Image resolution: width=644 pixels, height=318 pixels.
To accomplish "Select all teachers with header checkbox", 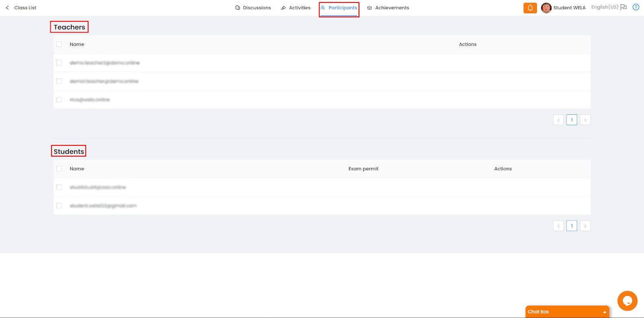I will [59, 44].
